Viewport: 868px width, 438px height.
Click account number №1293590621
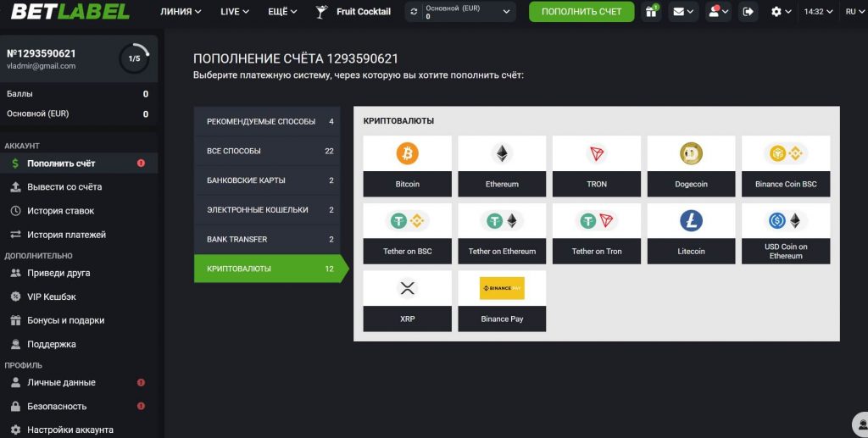pos(42,53)
